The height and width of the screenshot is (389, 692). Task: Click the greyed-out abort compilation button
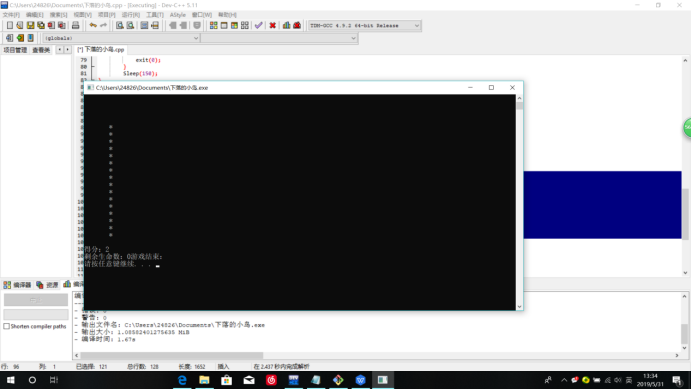[36, 300]
